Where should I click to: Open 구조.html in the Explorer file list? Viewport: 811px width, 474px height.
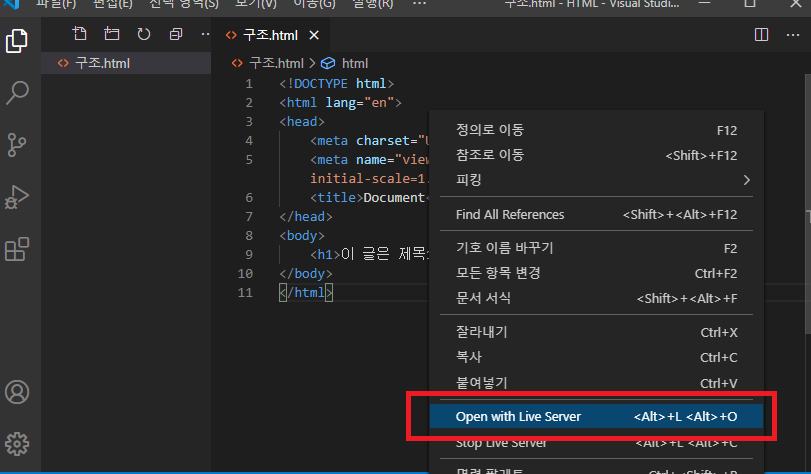pyautogui.click(x=126, y=63)
